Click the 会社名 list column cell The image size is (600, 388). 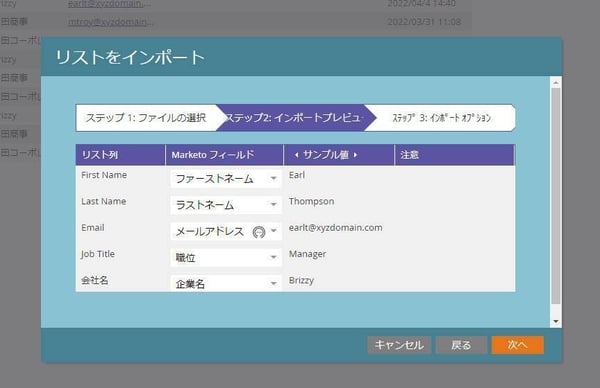[95, 280]
